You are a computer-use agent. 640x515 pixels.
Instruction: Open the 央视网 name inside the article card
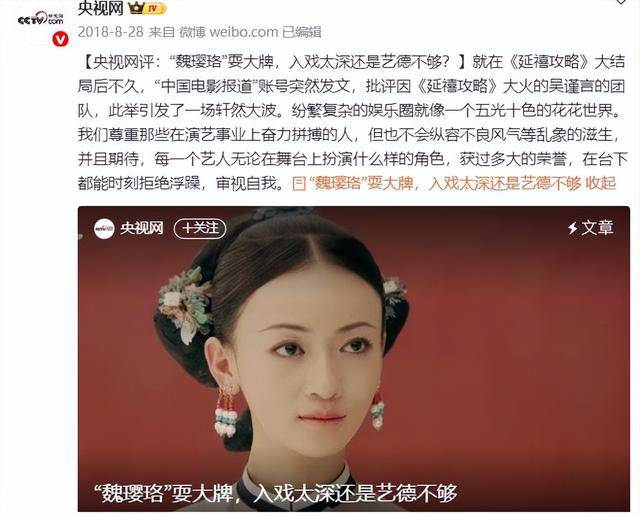point(142,229)
